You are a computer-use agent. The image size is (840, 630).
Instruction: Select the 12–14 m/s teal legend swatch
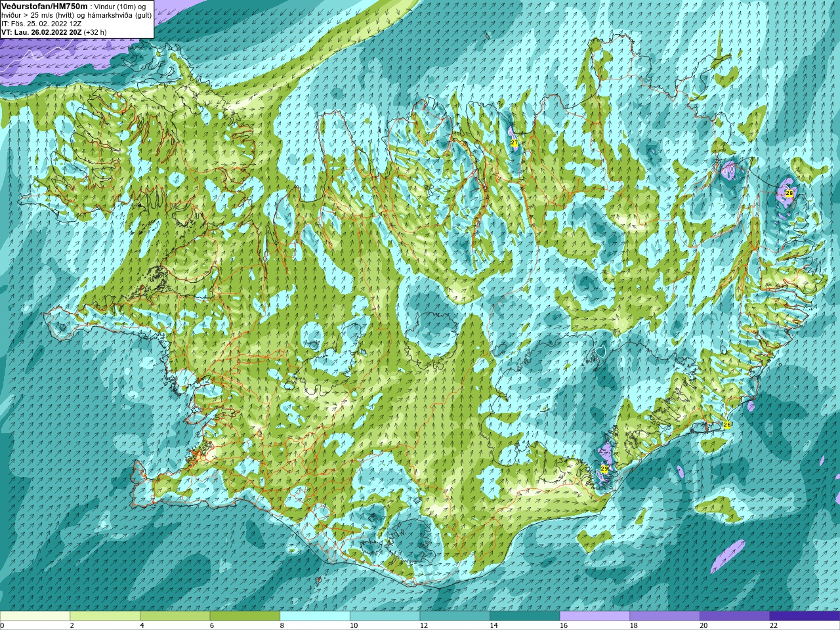[x=455, y=616]
